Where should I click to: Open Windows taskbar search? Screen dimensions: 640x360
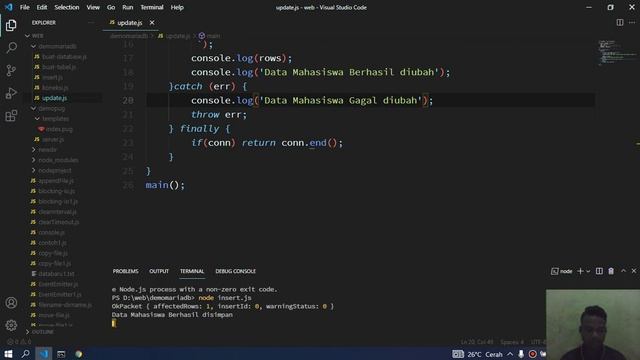pos(25,354)
